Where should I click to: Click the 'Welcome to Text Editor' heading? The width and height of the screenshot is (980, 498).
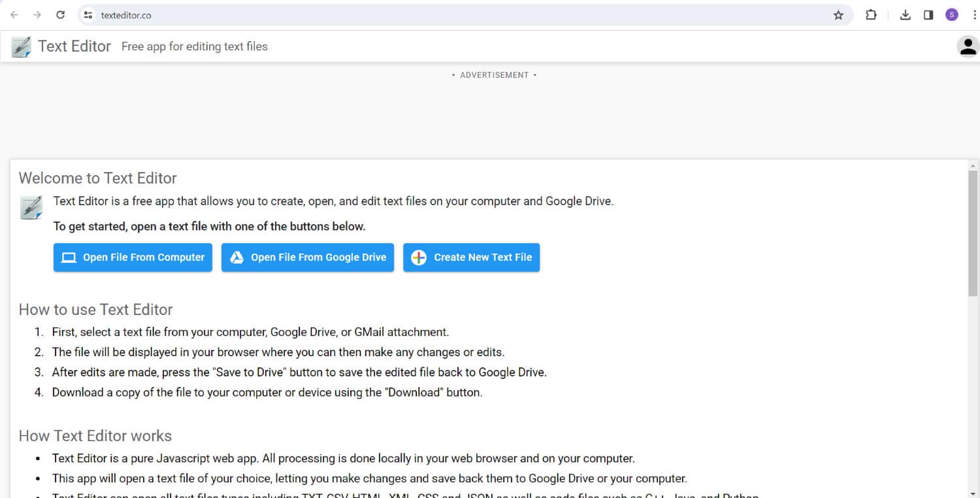[98, 178]
